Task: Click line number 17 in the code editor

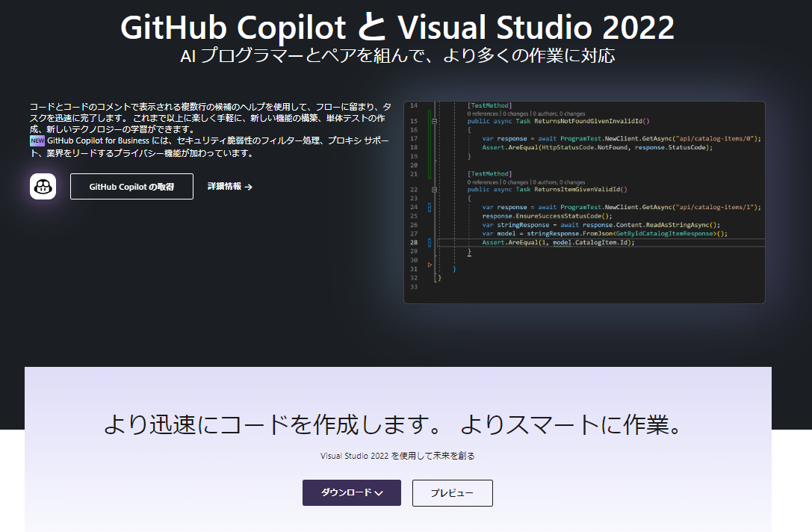Action: [x=412, y=138]
